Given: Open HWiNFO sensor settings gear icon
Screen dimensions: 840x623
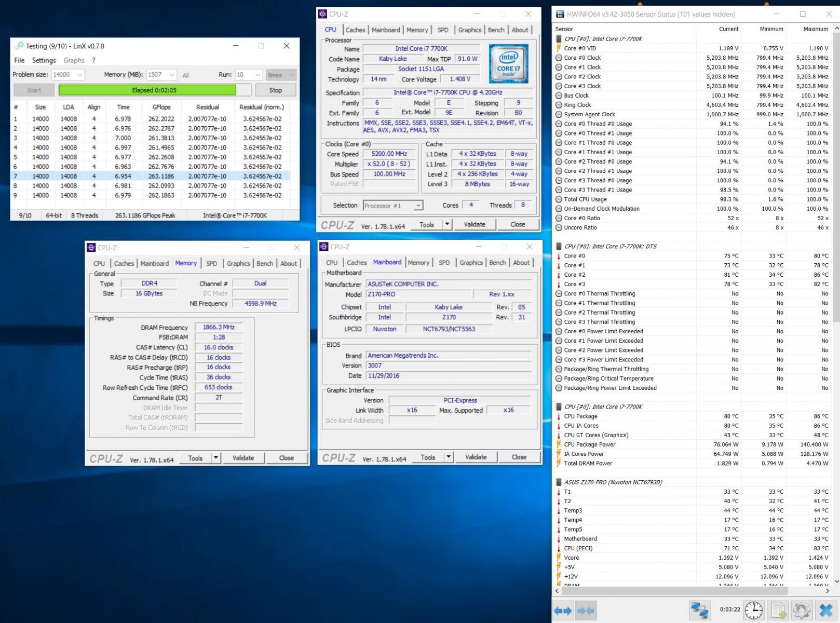Looking at the screenshot, I should pos(801,610).
